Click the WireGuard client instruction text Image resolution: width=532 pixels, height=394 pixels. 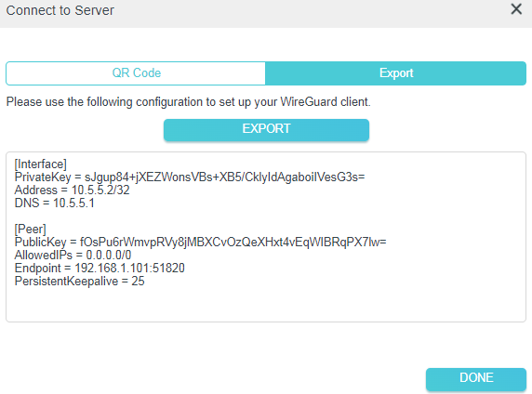click(188, 101)
